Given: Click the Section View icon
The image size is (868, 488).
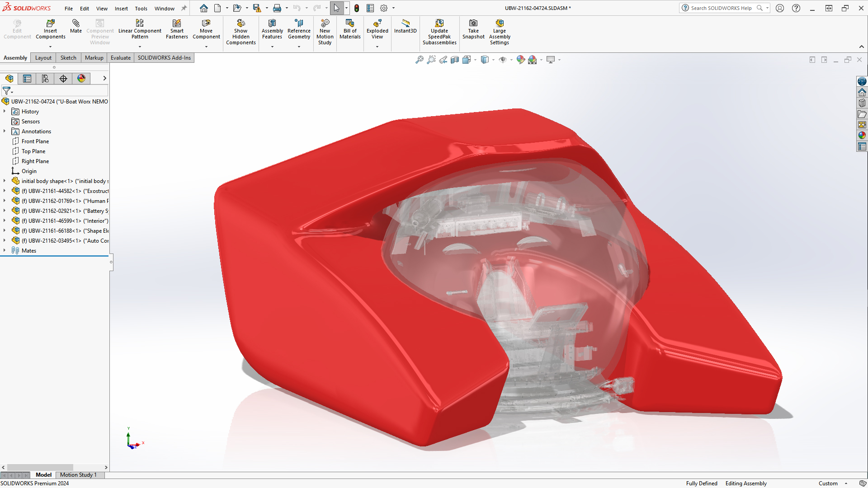Looking at the screenshot, I should 455,60.
